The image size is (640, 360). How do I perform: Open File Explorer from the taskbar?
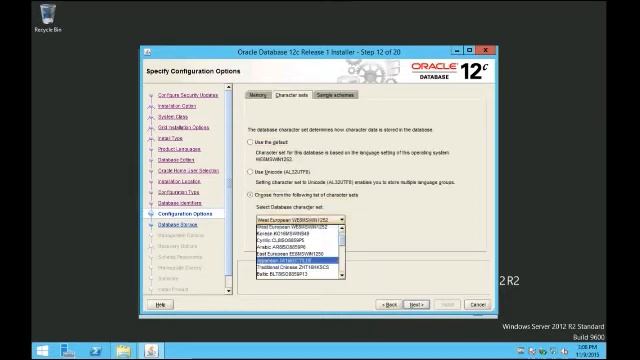click(123, 351)
